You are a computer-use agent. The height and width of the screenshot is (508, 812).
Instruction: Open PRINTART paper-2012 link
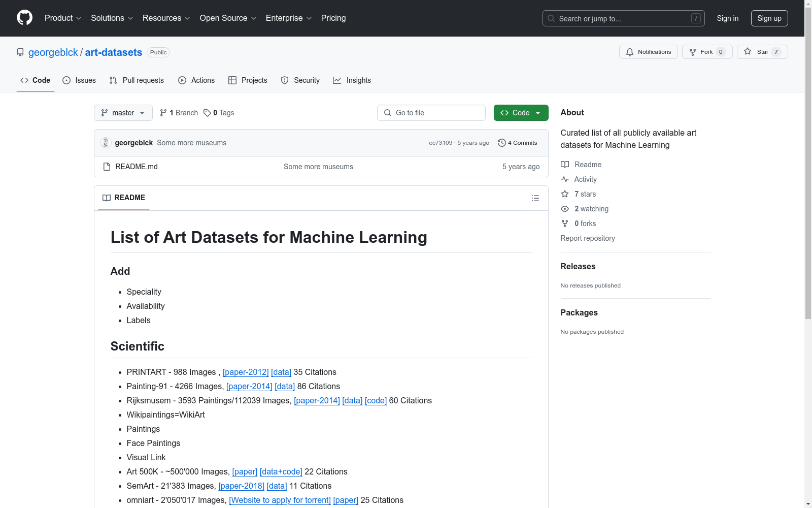point(246,372)
